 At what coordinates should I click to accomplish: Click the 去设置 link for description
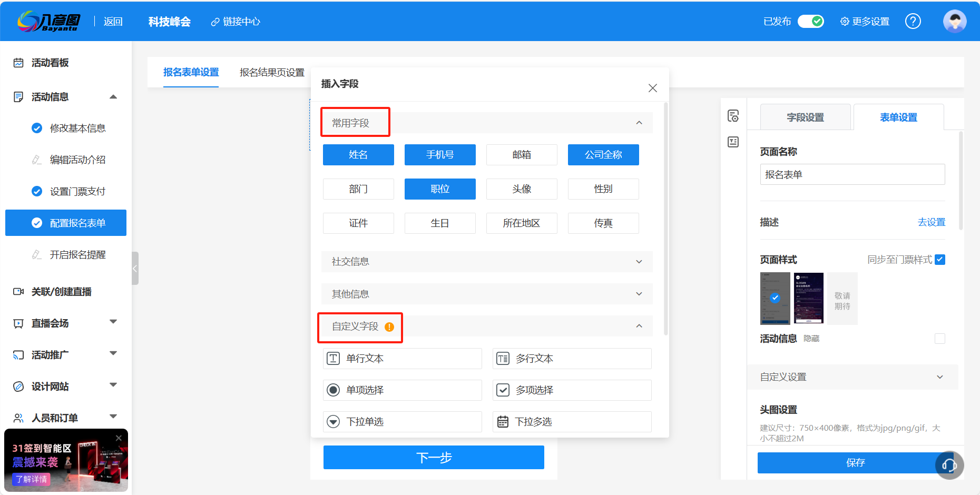[x=932, y=222]
